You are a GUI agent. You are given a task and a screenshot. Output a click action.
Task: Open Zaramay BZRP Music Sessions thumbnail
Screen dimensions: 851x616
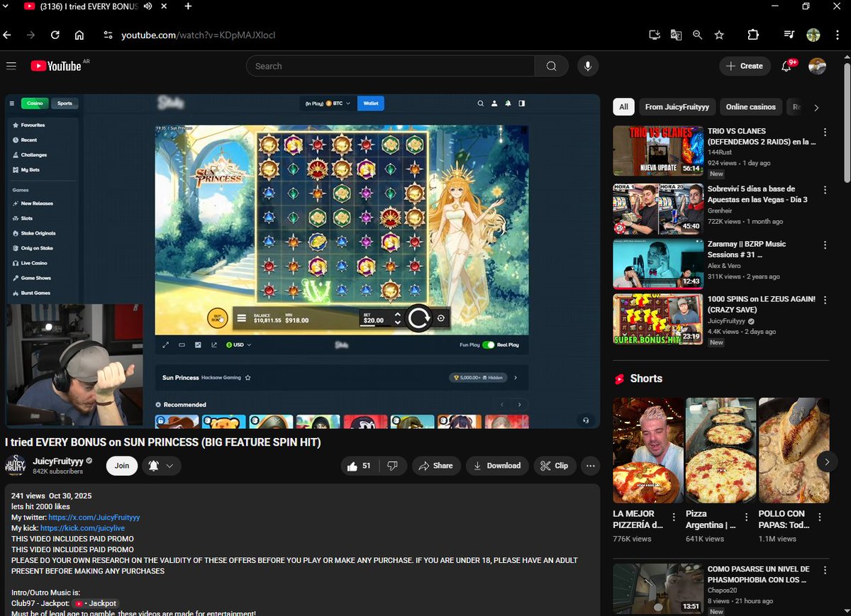pyautogui.click(x=658, y=264)
